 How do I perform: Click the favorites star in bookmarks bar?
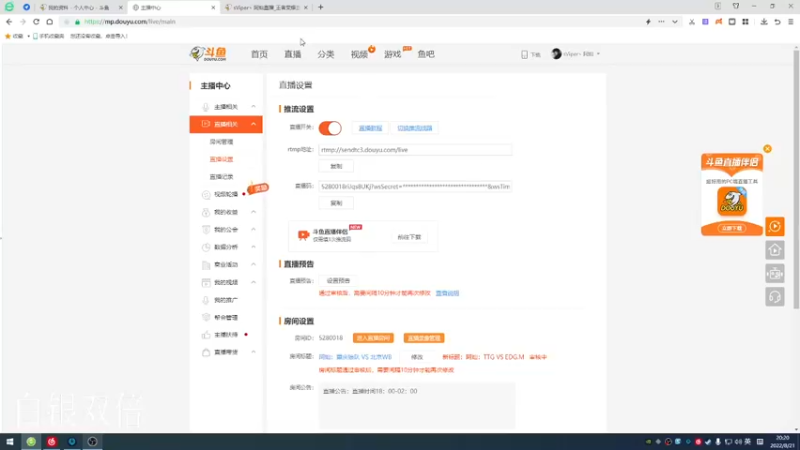tap(8, 36)
